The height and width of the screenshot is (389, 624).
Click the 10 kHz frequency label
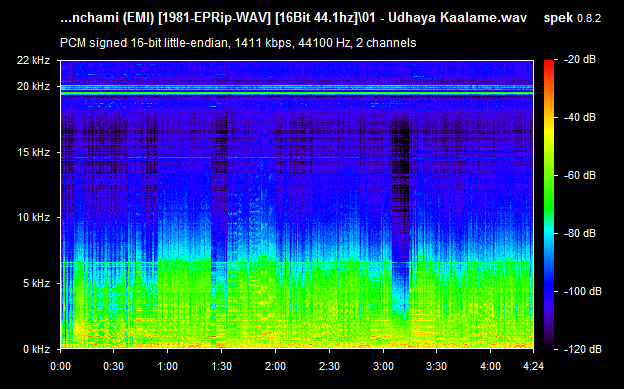click(33, 217)
